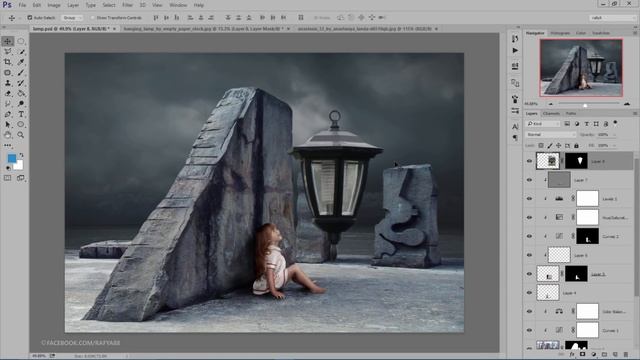This screenshot has height=360, width=640.
Task: Select the Brush tool
Action: (21, 73)
